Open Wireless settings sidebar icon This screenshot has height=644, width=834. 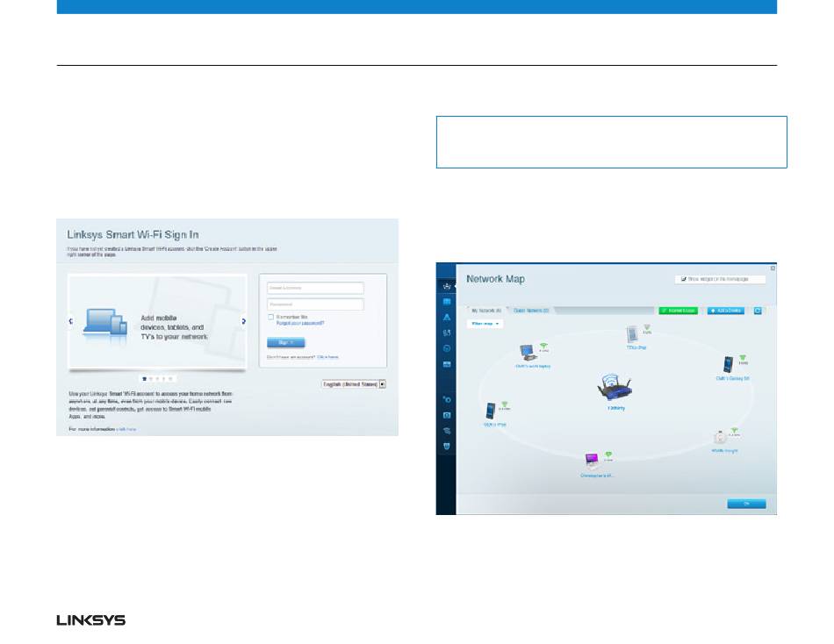tap(447, 431)
